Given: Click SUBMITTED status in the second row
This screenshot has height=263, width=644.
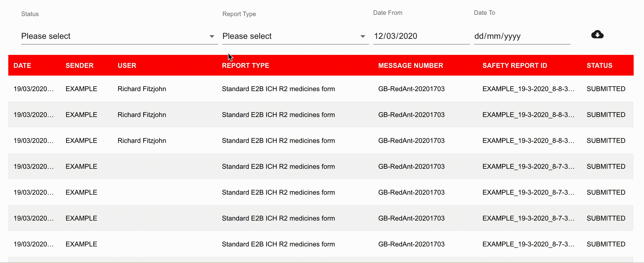Looking at the screenshot, I should (x=606, y=115).
